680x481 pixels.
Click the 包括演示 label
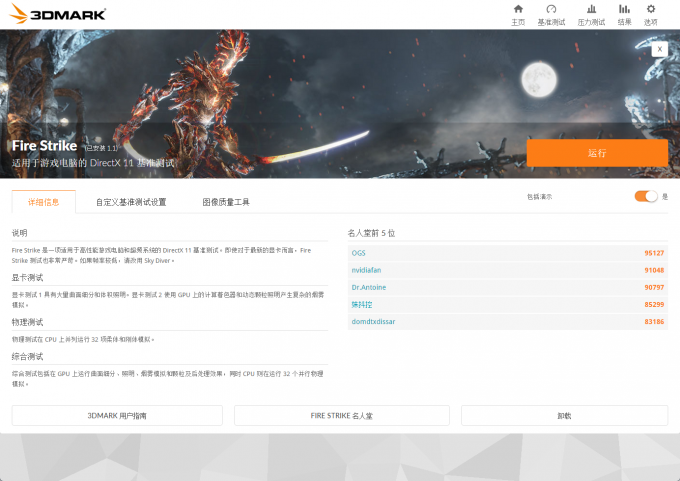pyautogui.click(x=539, y=196)
